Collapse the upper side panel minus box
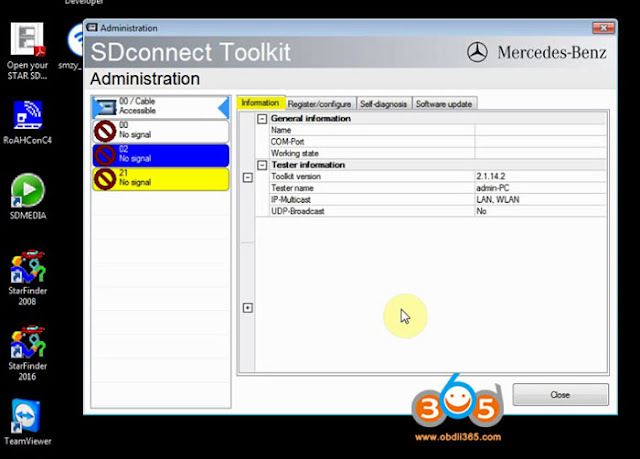 (248, 178)
